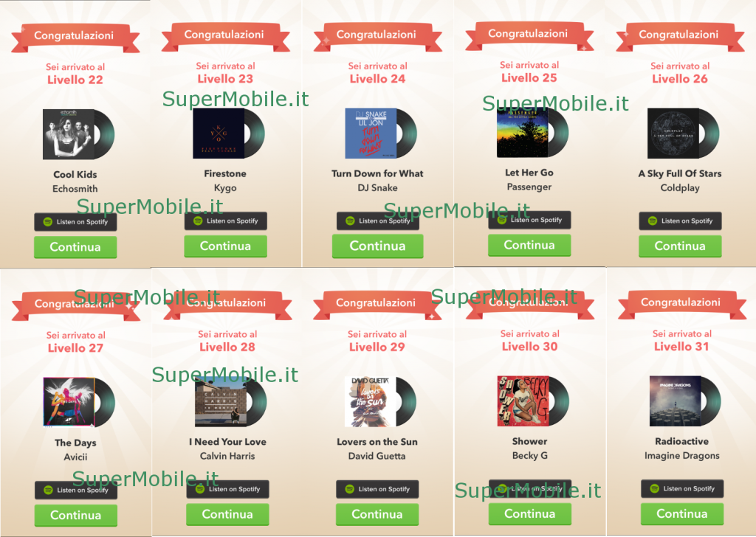Listen on Spotify for Firestone by Kygo
The height and width of the screenshot is (537, 756).
(226, 221)
